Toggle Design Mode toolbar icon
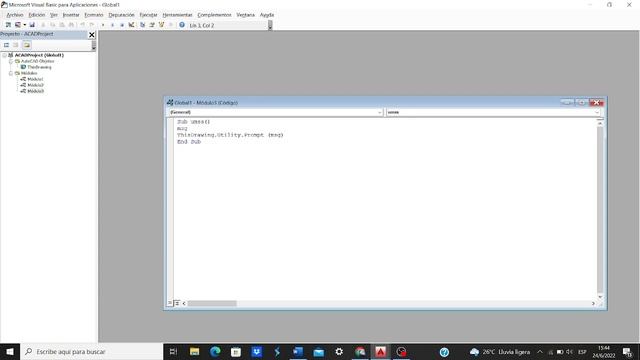The image size is (640, 360). pyautogui.click(x=131, y=25)
